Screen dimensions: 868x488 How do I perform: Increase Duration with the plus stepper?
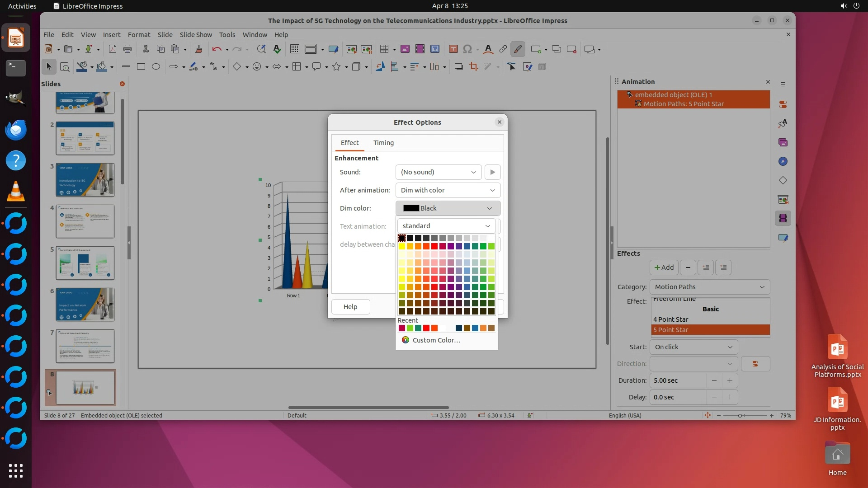pos(730,380)
